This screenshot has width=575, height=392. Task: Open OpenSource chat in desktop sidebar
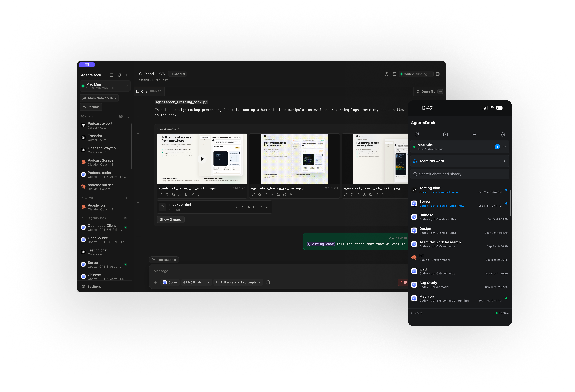(x=105, y=240)
